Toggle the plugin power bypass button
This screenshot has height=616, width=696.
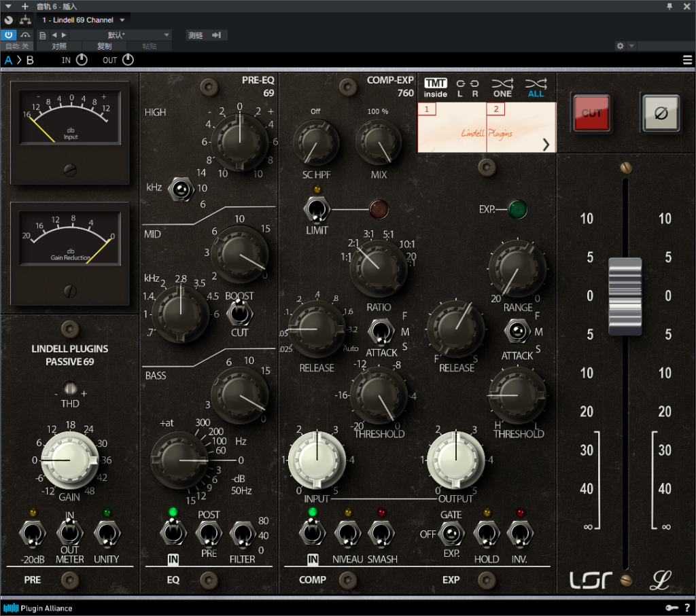(x=8, y=35)
